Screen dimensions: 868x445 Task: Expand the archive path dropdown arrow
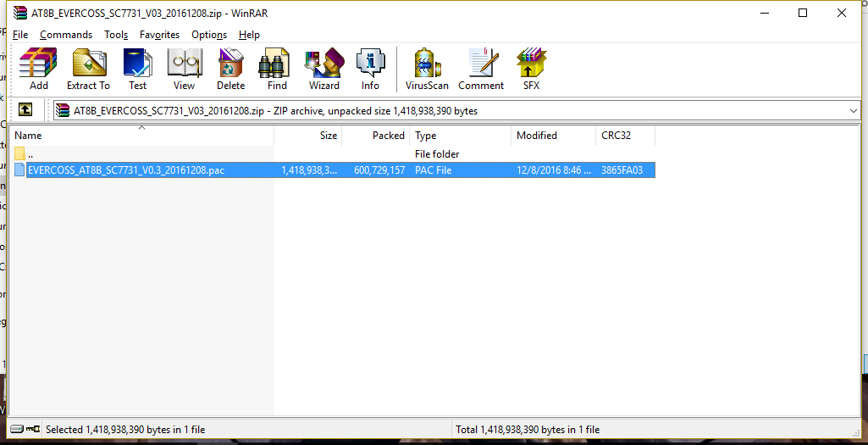pyautogui.click(x=853, y=111)
